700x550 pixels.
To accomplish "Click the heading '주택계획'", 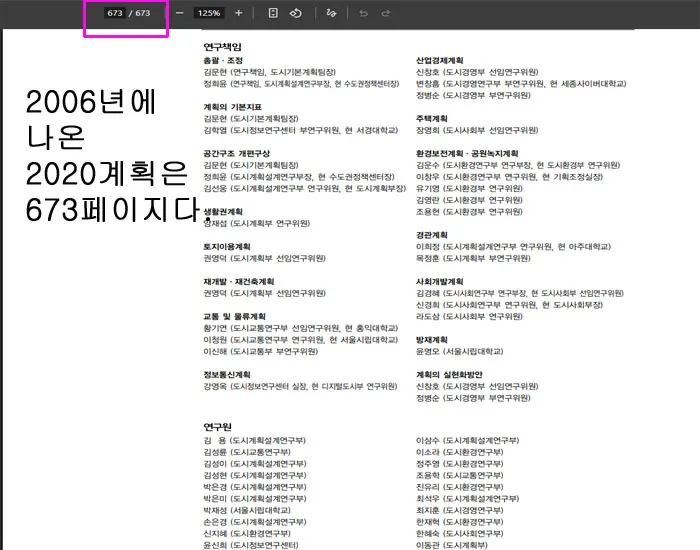I will pyautogui.click(x=432, y=118).
